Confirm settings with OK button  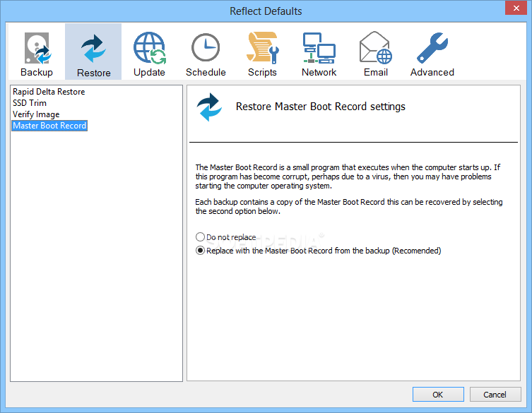click(438, 395)
